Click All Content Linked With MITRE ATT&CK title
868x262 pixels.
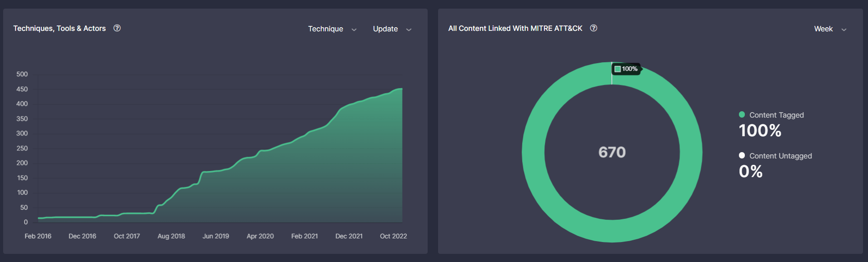click(x=515, y=28)
